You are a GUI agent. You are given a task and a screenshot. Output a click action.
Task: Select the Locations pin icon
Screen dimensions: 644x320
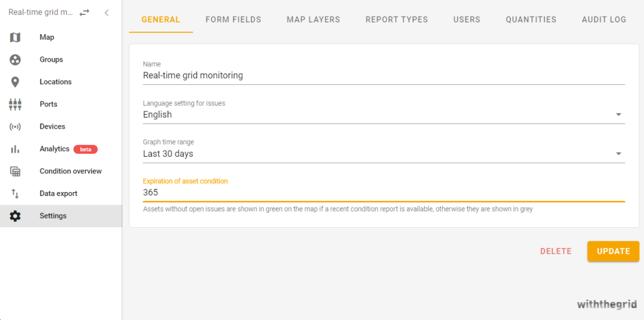(x=15, y=82)
